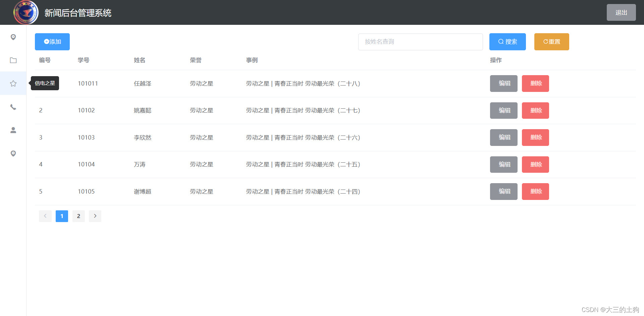Click 劳动之星 honor in 姚嘉懿's row
The image size is (644, 316).
coord(202,110)
